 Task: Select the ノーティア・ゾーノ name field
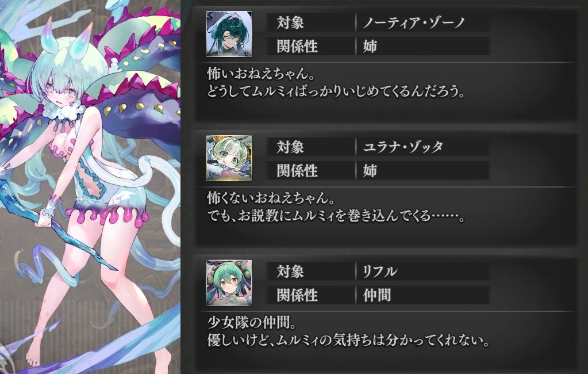422,22
